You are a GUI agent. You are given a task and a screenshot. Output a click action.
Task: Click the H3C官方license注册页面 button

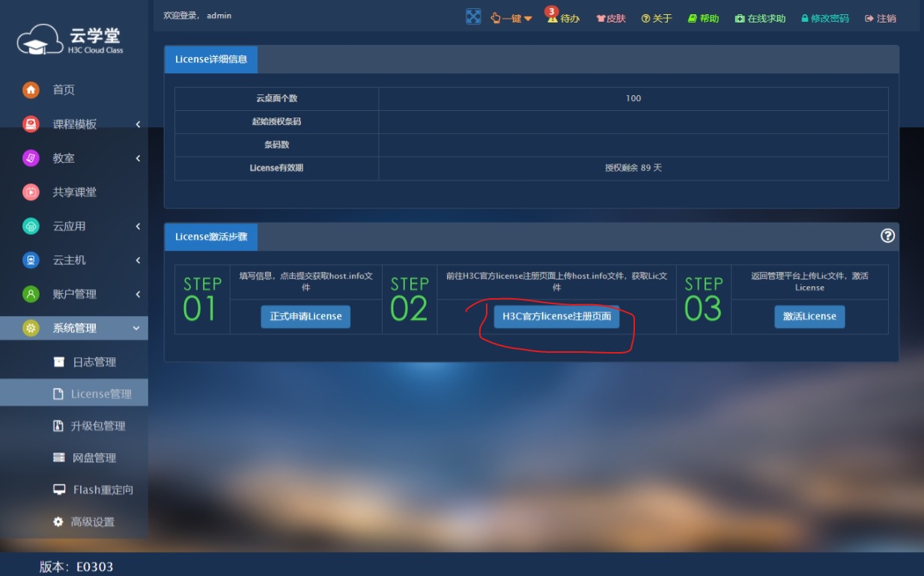click(556, 317)
